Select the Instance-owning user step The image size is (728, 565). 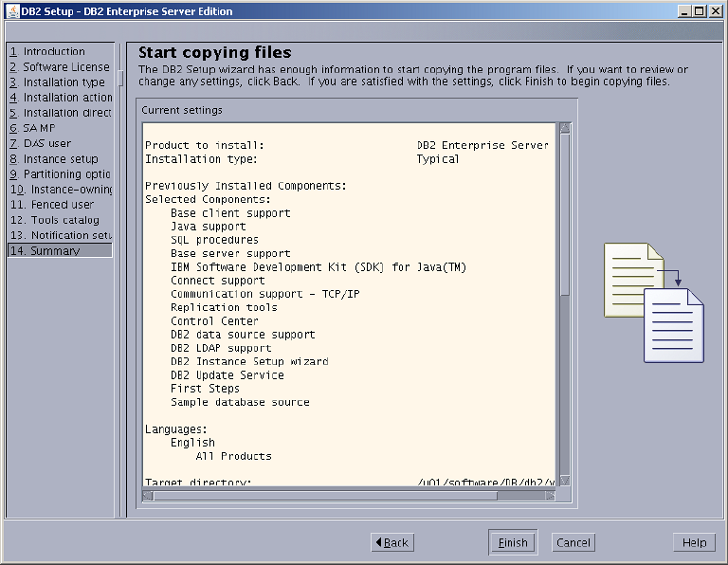click(x=61, y=190)
